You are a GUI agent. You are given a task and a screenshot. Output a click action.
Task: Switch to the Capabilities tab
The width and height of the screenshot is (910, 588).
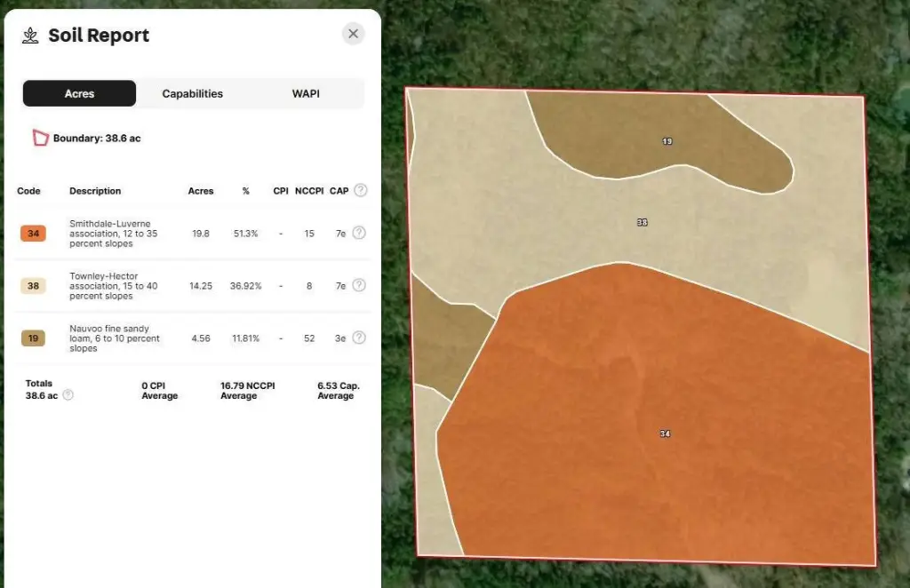192,93
